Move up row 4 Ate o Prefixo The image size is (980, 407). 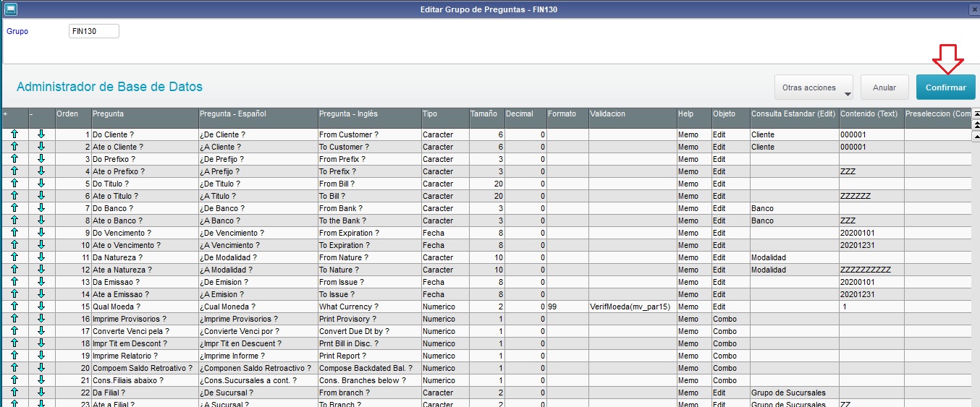click(x=14, y=171)
